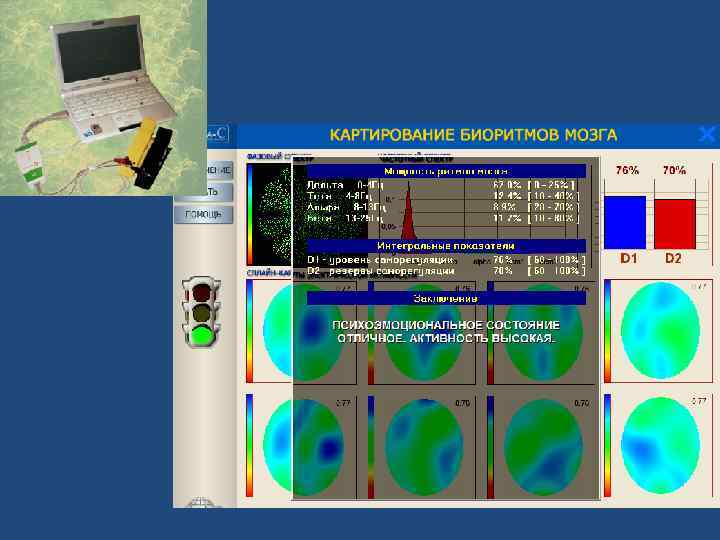Click the color scale beside the bottom-right brain map
720x540 pixels.
(608, 445)
